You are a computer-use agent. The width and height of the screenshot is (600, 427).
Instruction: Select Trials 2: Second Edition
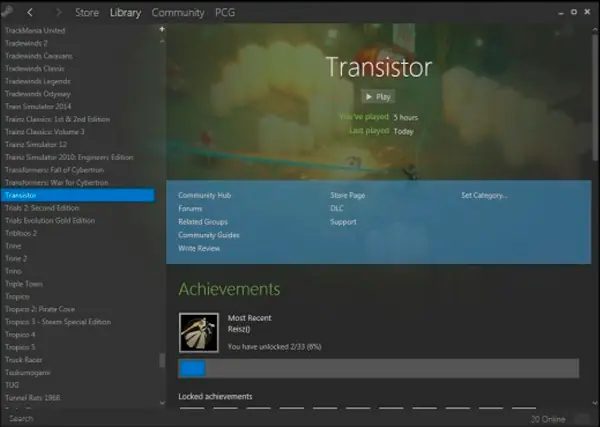(42, 208)
